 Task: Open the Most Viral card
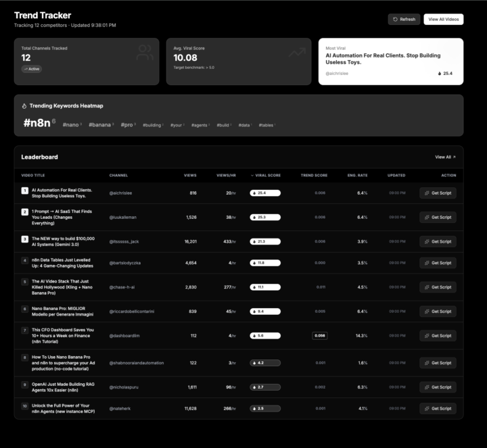(391, 61)
